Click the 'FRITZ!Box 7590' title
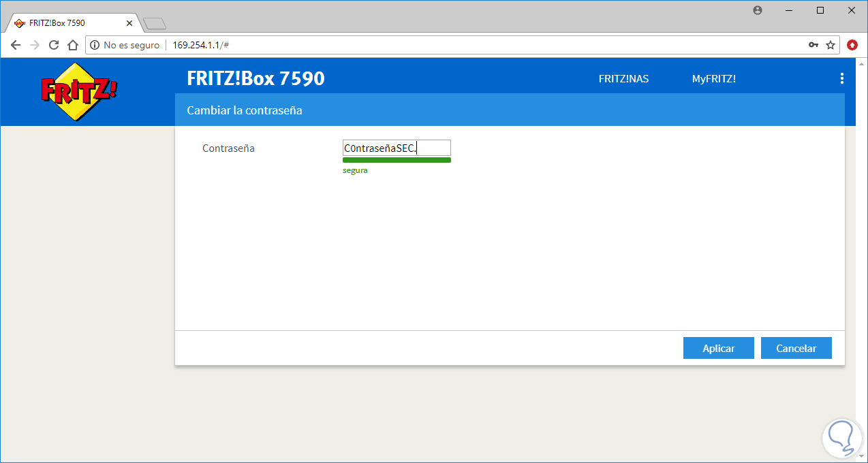868x463 pixels. coord(255,78)
